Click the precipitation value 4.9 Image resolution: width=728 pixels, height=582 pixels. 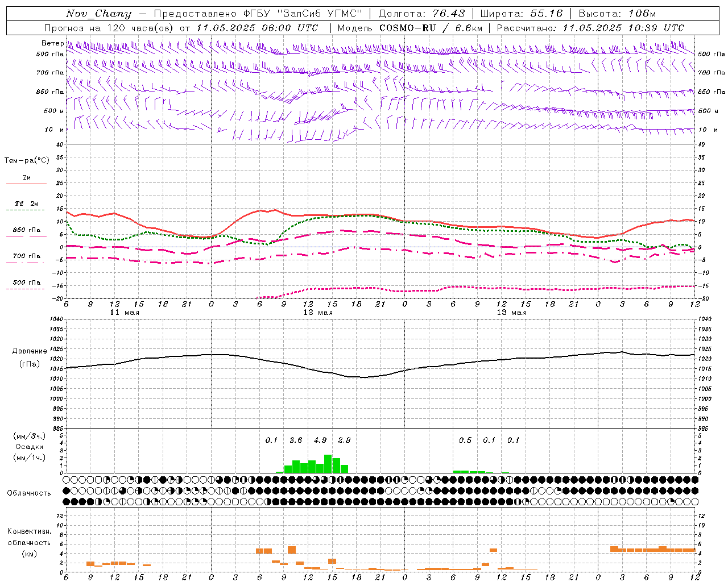(320, 440)
